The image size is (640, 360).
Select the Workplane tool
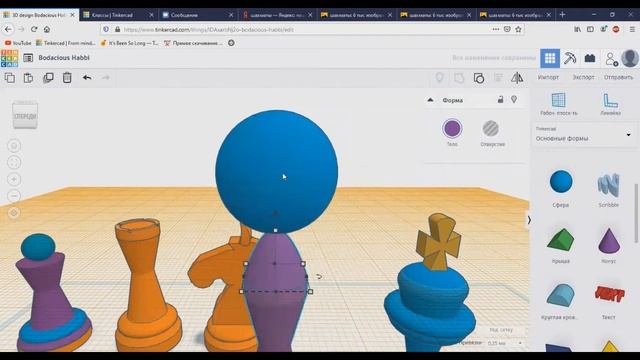pos(558,104)
